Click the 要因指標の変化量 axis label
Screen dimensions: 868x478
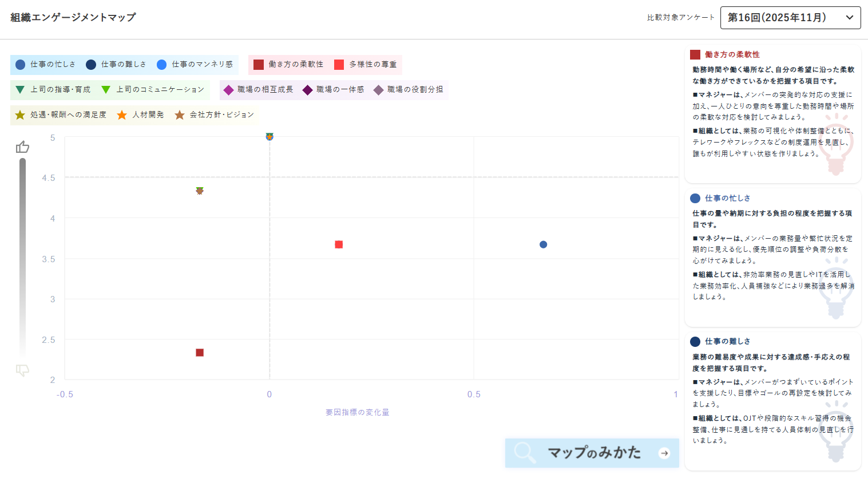click(358, 412)
